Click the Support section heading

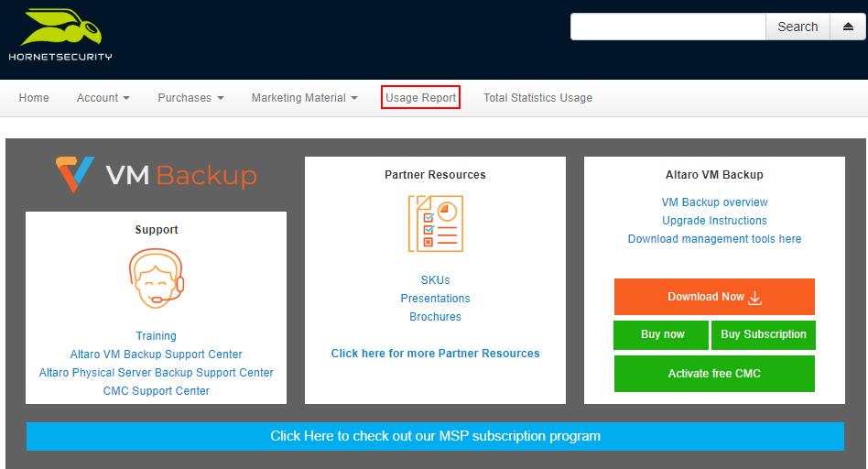pos(156,229)
